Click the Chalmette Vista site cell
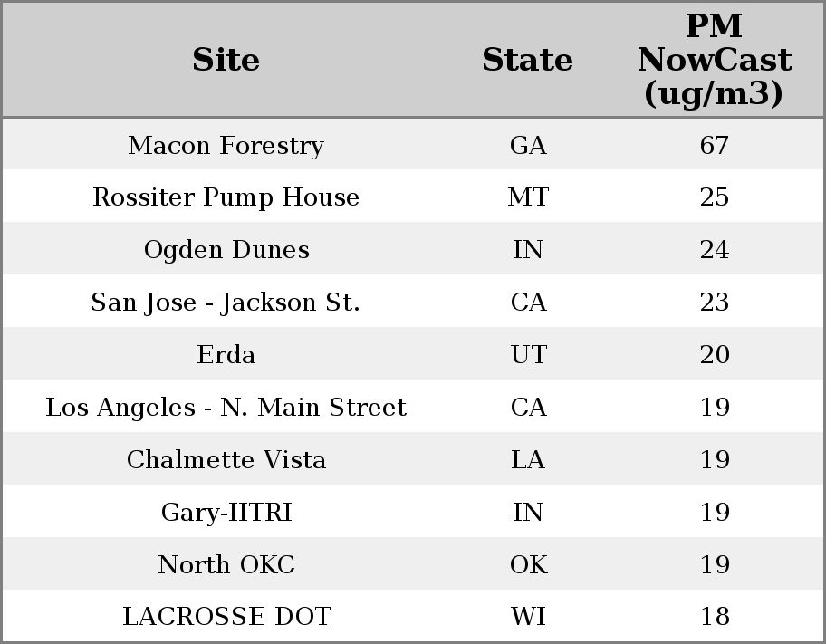Image resolution: width=826 pixels, height=644 pixels. point(226,460)
